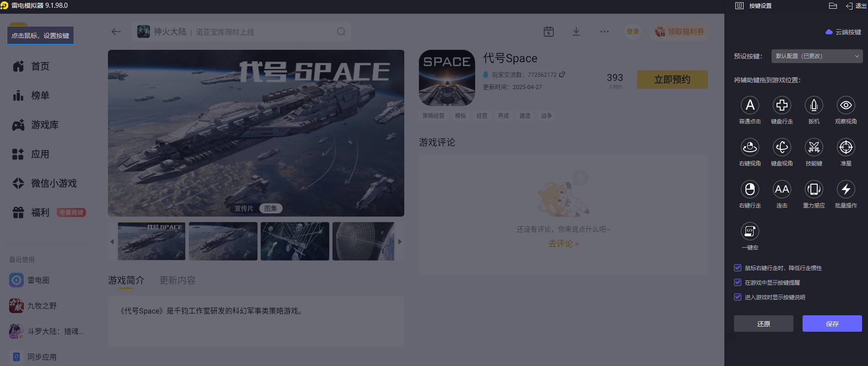Select the 普通点击 tap key icon

(x=750, y=105)
